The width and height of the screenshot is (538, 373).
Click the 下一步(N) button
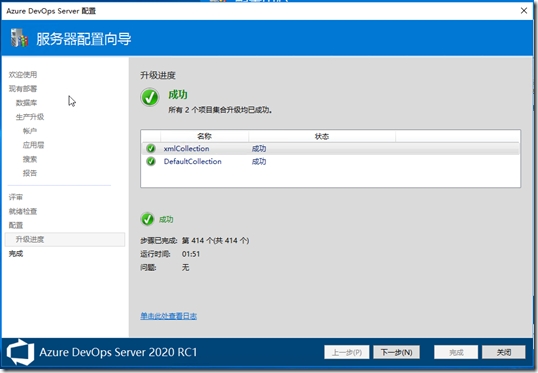[x=396, y=352]
